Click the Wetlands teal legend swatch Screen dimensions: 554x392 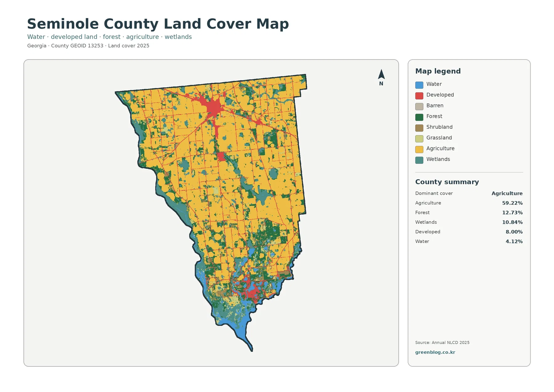[x=419, y=160]
